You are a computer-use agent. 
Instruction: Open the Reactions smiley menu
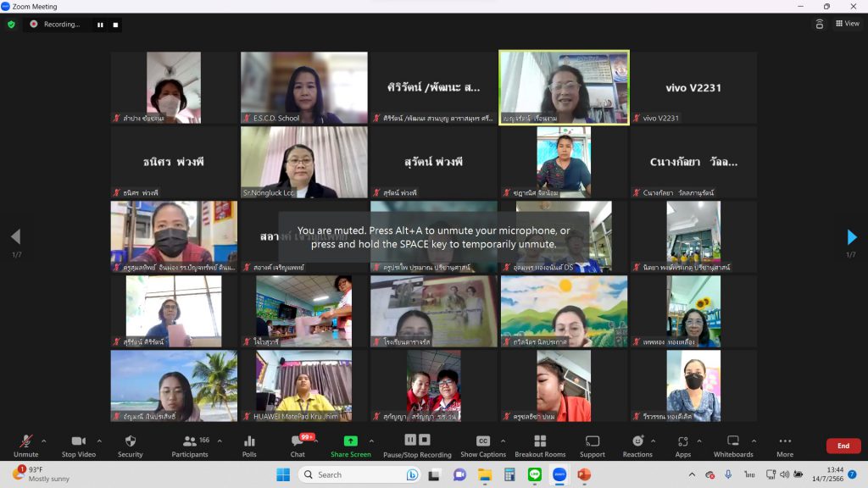tap(637, 445)
